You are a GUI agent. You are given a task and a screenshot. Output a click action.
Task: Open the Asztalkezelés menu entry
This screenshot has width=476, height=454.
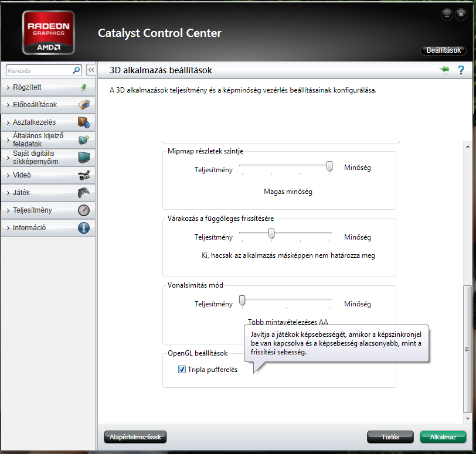48,122
